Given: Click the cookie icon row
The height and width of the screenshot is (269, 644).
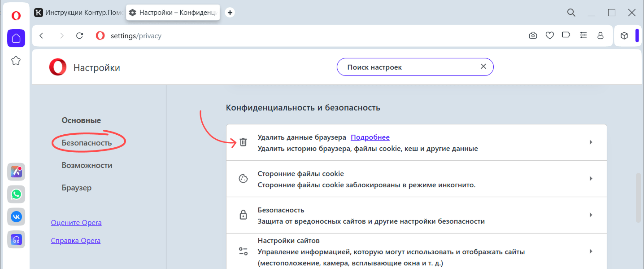Looking at the screenshot, I should click(x=243, y=179).
